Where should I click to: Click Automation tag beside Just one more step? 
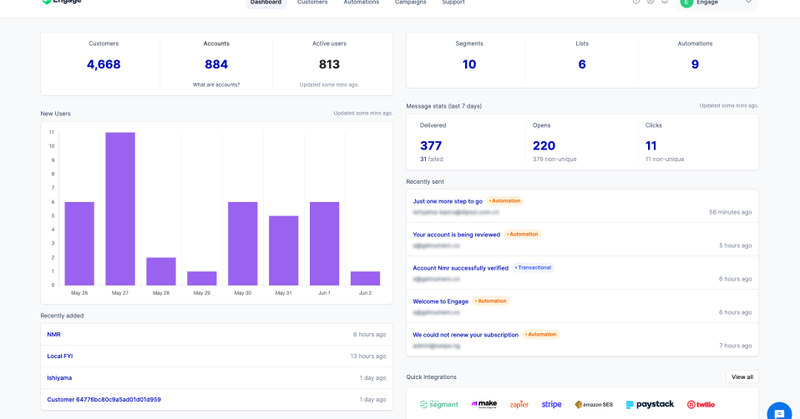(505, 201)
